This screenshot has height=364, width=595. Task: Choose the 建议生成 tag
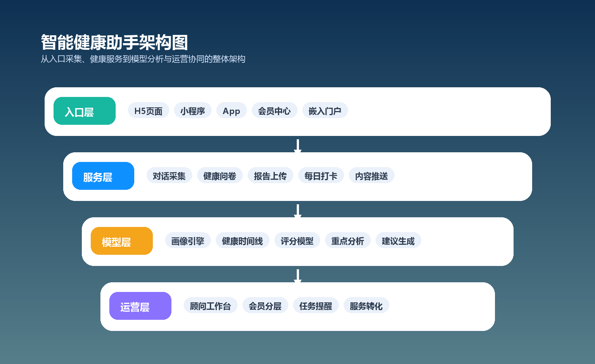click(x=398, y=241)
